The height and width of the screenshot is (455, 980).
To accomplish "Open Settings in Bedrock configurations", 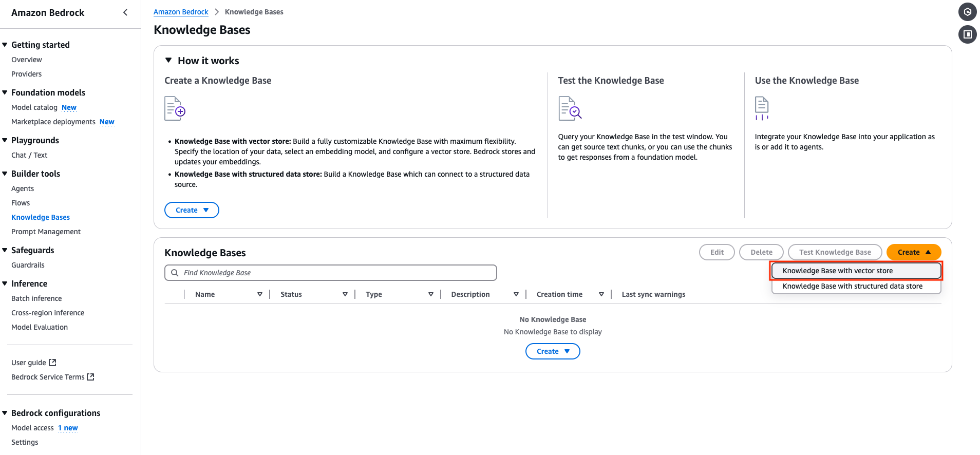I will (25, 442).
